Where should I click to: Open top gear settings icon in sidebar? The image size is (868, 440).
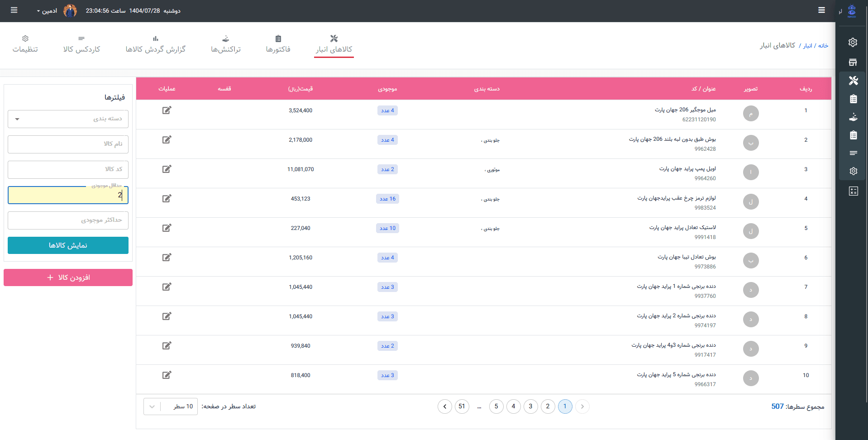click(x=853, y=43)
